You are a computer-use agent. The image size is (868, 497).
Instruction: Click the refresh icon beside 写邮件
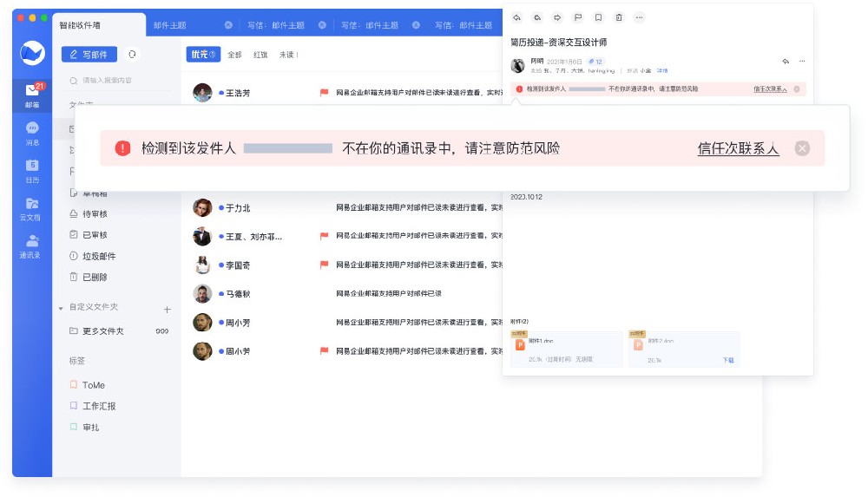tap(132, 55)
